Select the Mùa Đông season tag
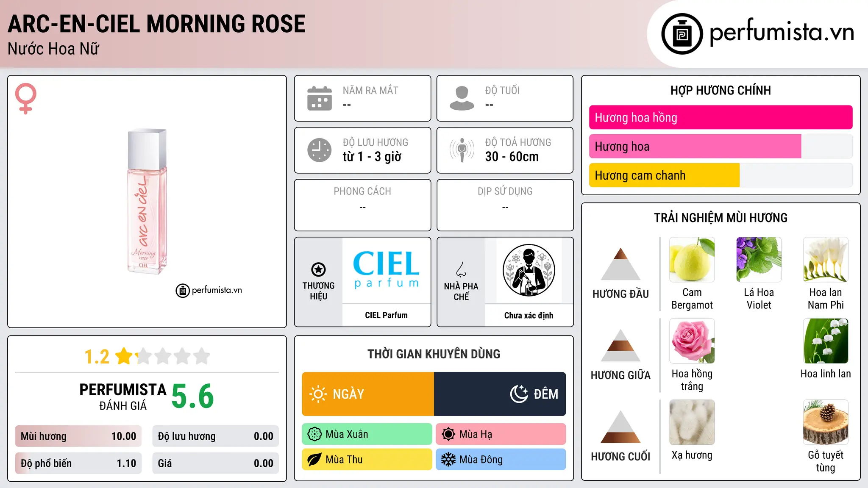868x488 pixels. 501,460
